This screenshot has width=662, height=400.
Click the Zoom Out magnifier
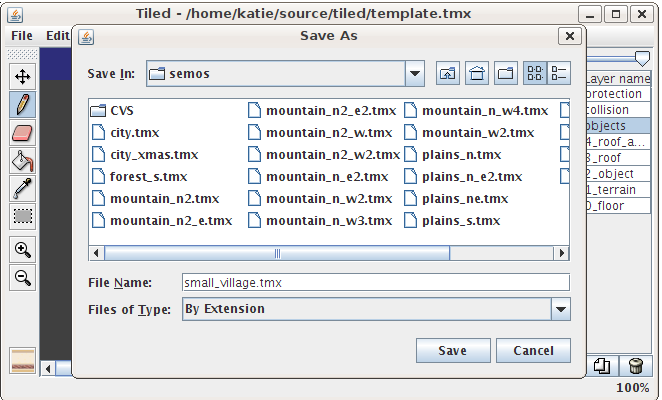22,277
